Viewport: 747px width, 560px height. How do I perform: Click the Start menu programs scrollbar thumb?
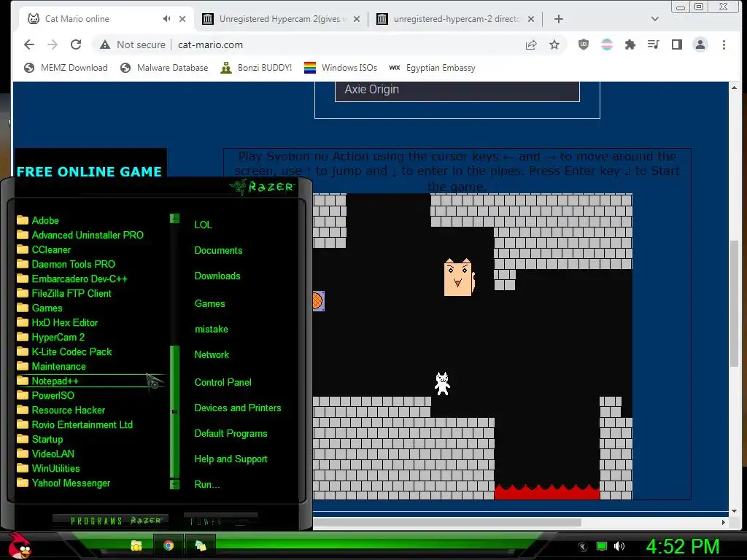click(174, 411)
